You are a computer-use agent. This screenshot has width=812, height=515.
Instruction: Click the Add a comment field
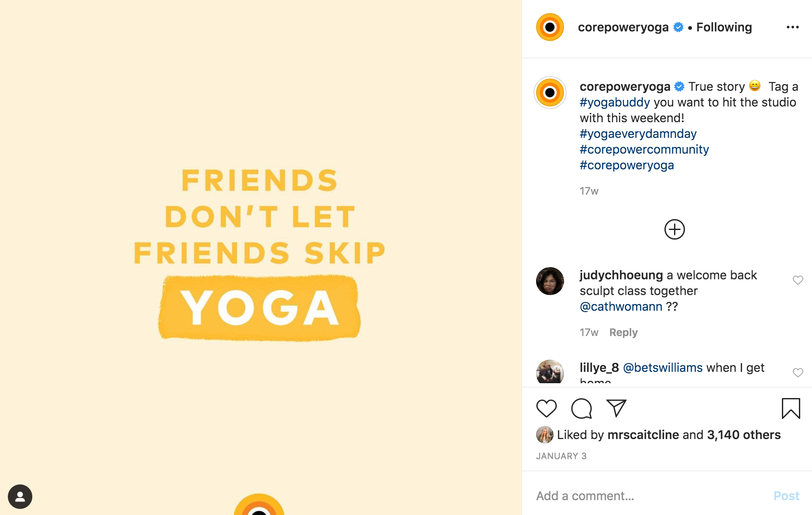pyautogui.click(x=650, y=496)
